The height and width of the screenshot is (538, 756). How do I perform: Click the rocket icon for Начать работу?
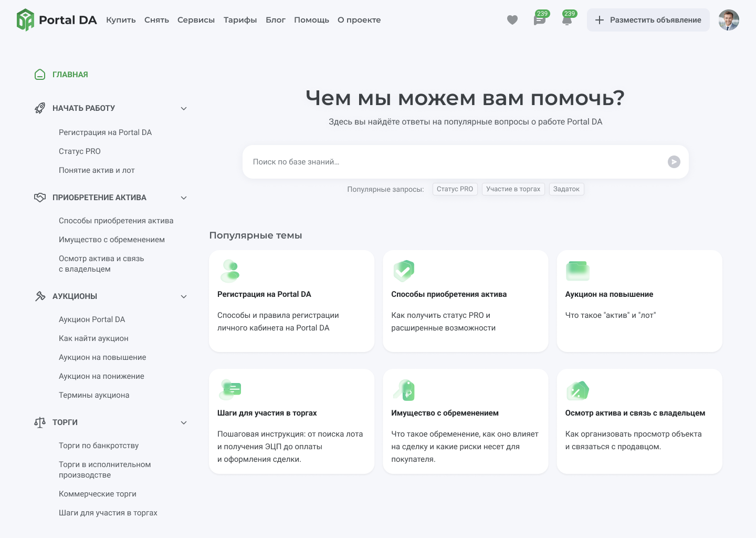coord(40,108)
